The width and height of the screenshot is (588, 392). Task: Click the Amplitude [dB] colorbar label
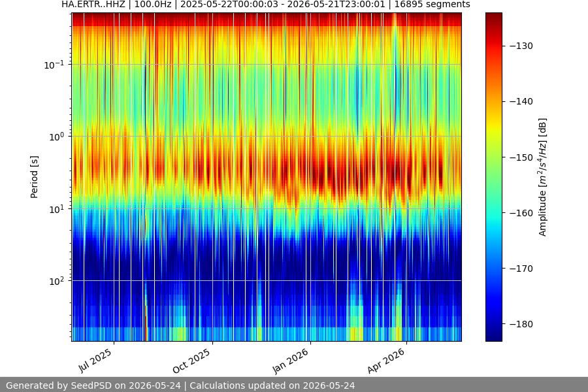point(543,177)
